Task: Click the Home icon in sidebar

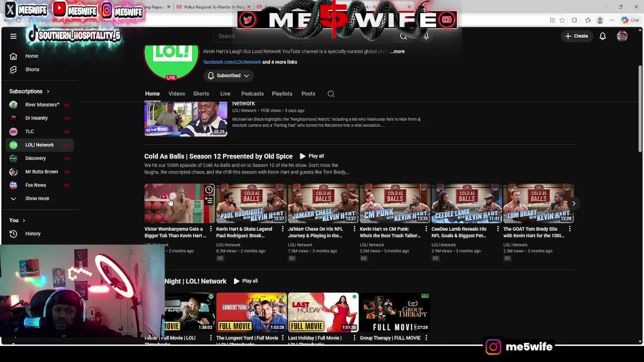Action: tap(14, 56)
